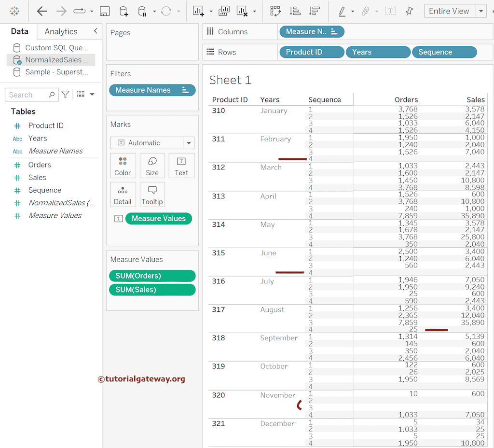Click the Tooltip marks button

[152, 194]
